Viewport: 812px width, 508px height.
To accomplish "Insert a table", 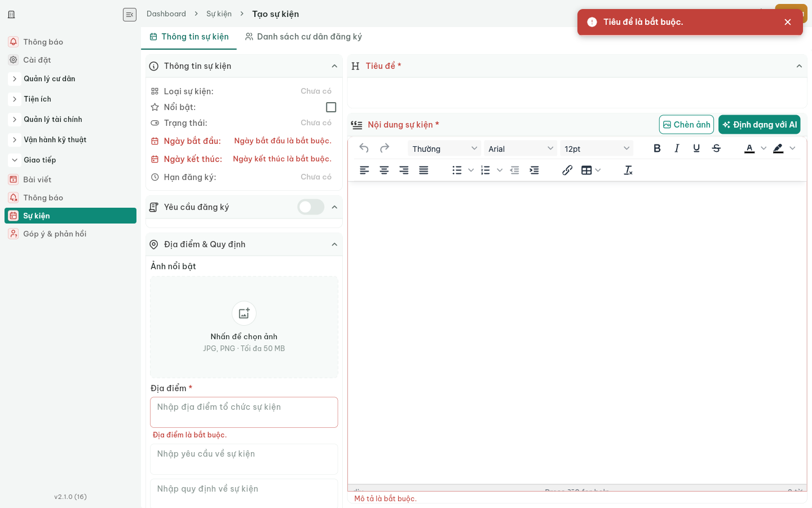I will [586, 170].
